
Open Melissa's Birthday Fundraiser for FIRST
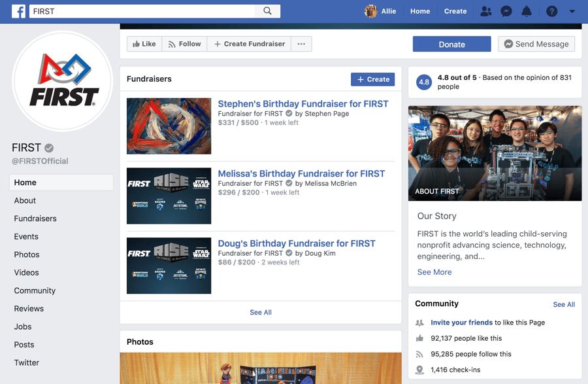click(301, 173)
